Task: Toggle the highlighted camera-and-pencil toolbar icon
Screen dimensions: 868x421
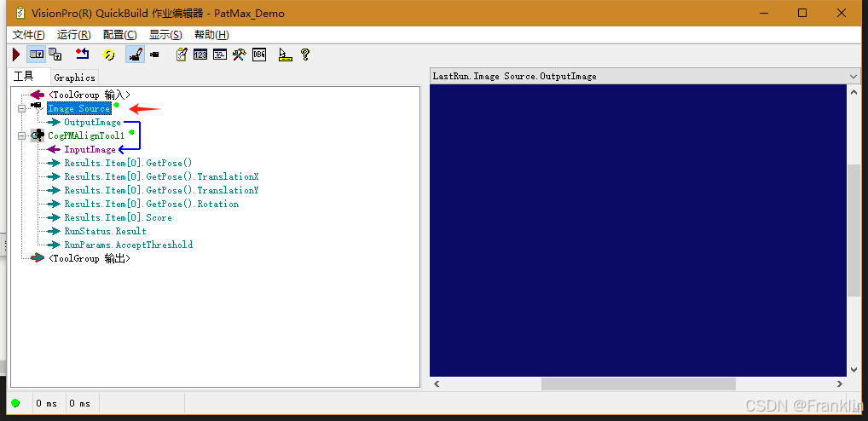Action: [136, 55]
